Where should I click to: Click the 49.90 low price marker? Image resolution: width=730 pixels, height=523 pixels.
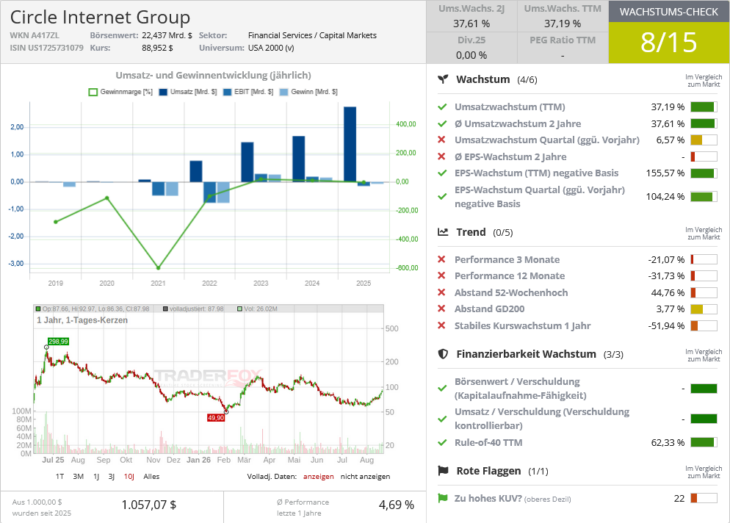click(x=216, y=418)
